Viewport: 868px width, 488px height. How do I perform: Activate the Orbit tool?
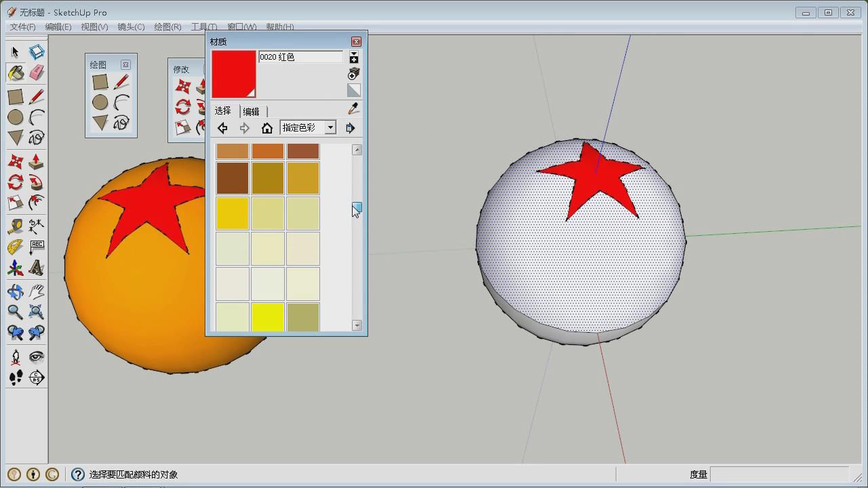(15, 291)
